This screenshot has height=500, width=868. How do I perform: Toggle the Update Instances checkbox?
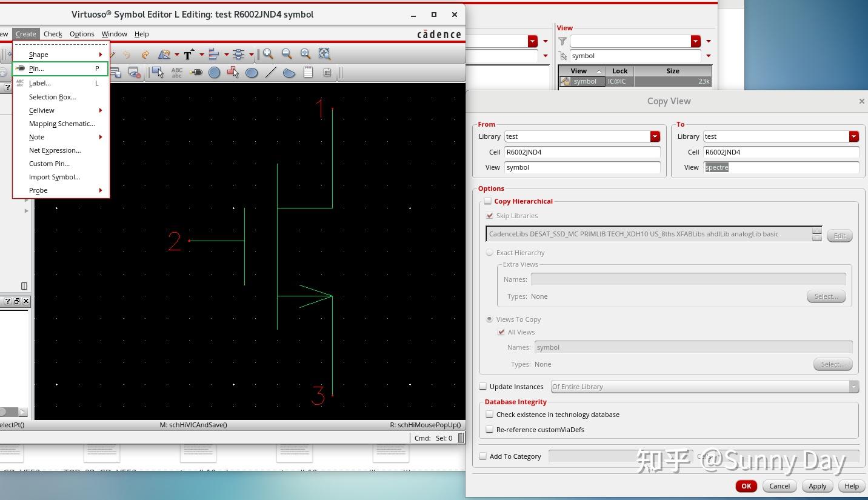483,387
